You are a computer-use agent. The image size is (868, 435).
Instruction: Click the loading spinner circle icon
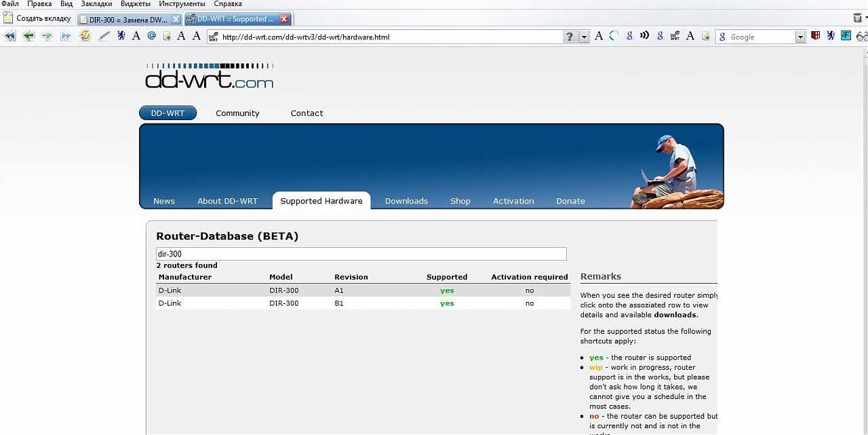(x=614, y=36)
